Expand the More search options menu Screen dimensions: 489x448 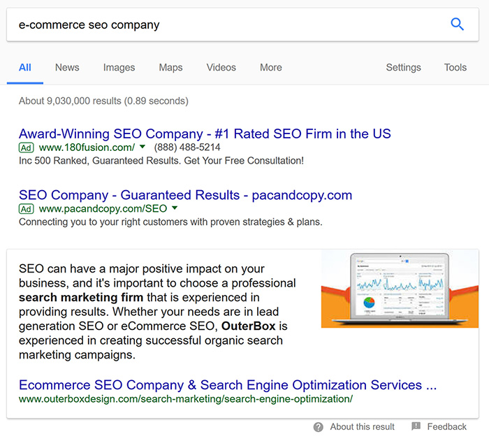pyautogui.click(x=271, y=67)
